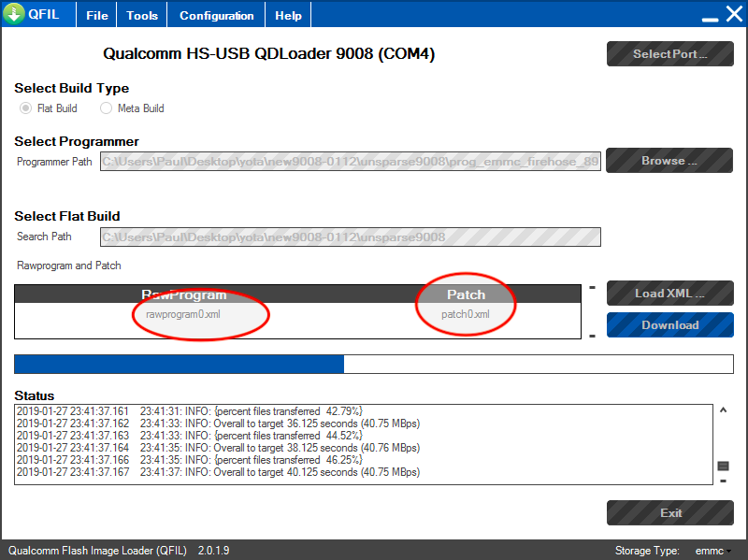Open the File menu
Screen dimensions: 748x560
(97, 15)
